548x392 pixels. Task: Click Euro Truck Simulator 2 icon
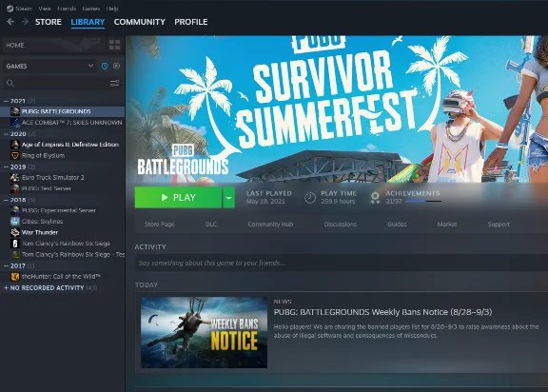pos(15,177)
